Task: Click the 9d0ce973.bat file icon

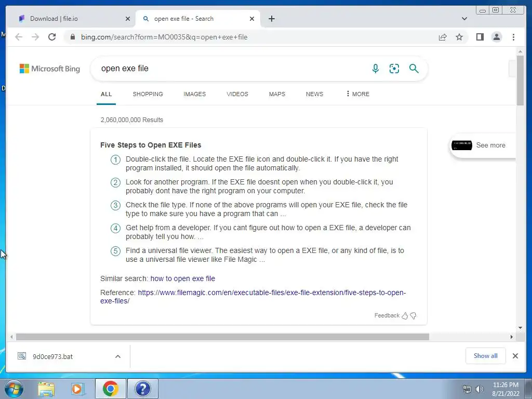Action: [22, 356]
